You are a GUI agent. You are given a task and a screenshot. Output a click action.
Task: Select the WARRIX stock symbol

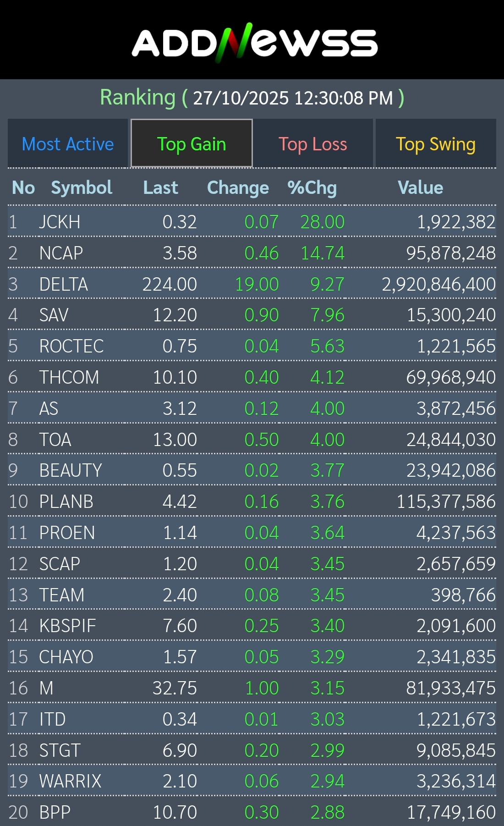pyautogui.click(x=70, y=781)
